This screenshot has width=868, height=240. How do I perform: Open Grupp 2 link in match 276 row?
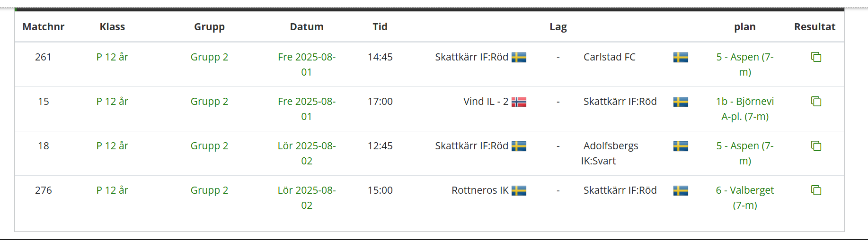click(x=209, y=190)
